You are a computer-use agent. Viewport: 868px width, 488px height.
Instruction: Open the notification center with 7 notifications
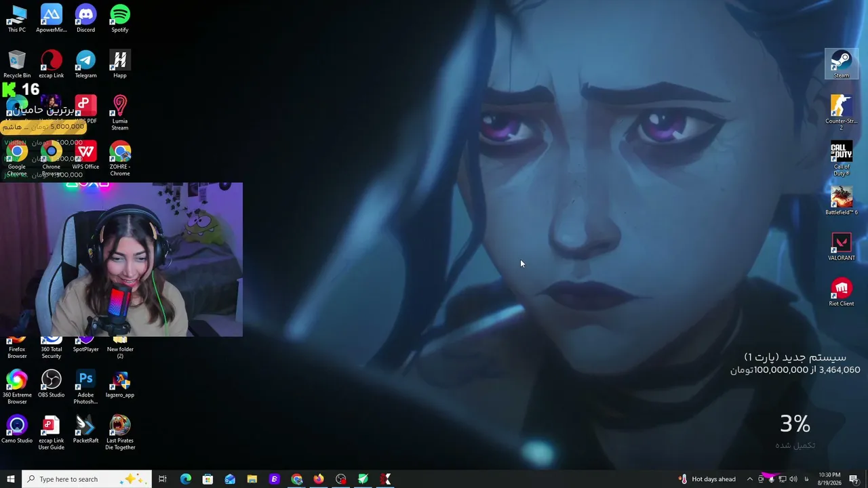coord(854,479)
